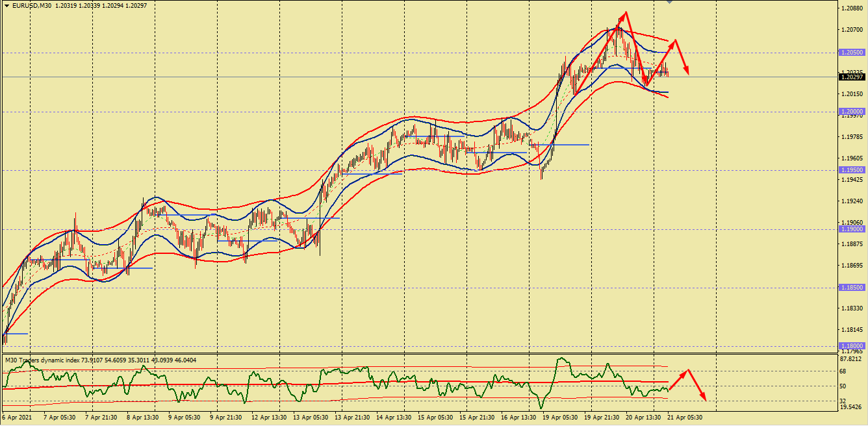Click the 1.20880 value on price scale
This screenshot has width=868, height=426.
[x=852, y=8]
